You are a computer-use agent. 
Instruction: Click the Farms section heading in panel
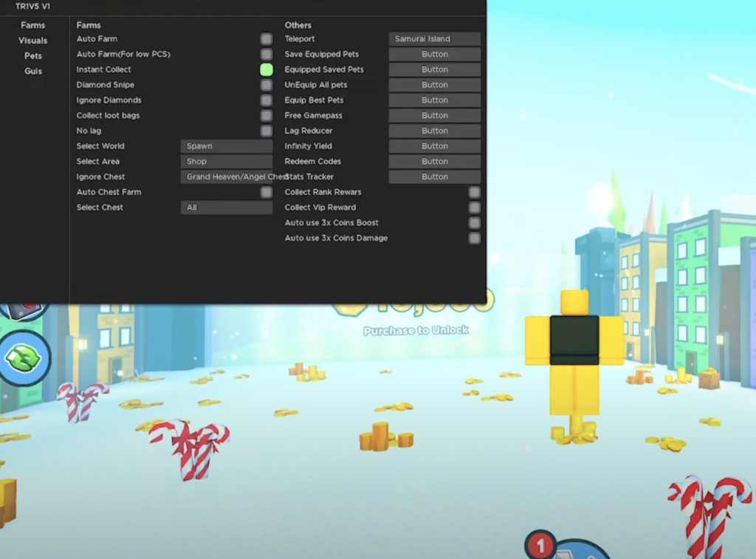pyautogui.click(x=89, y=25)
